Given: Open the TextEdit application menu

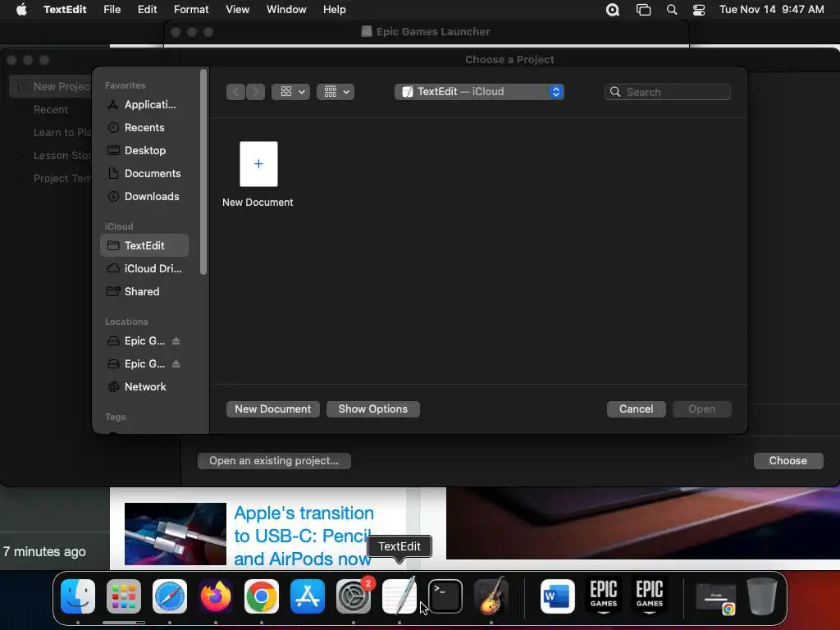Looking at the screenshot, I should 65,10.
